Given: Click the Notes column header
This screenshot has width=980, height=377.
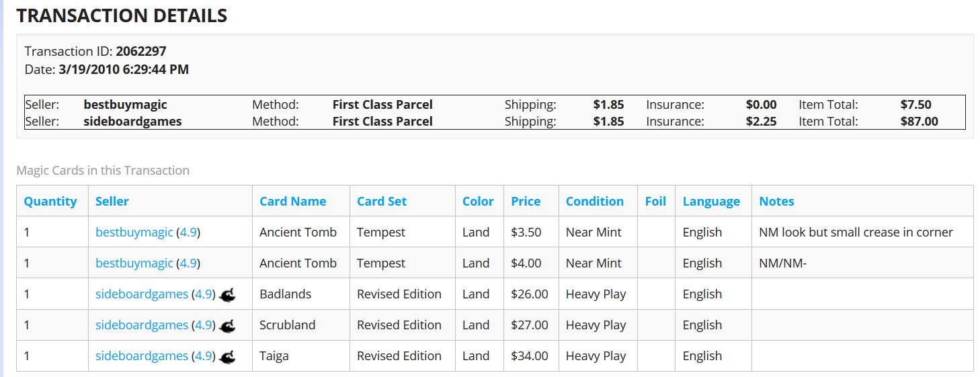Looking at the screenshot, I should coord(776,201).
